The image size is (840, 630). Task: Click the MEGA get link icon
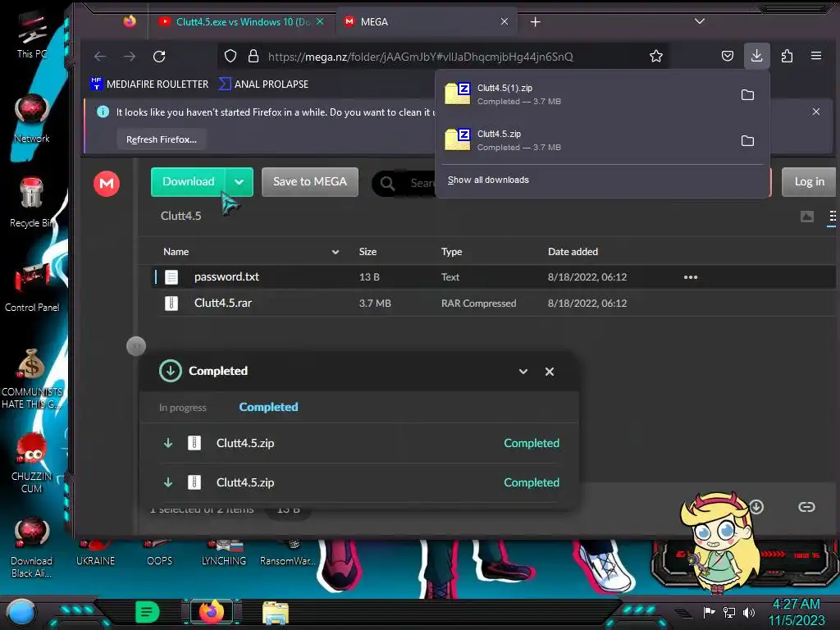[x=806, y=507]
